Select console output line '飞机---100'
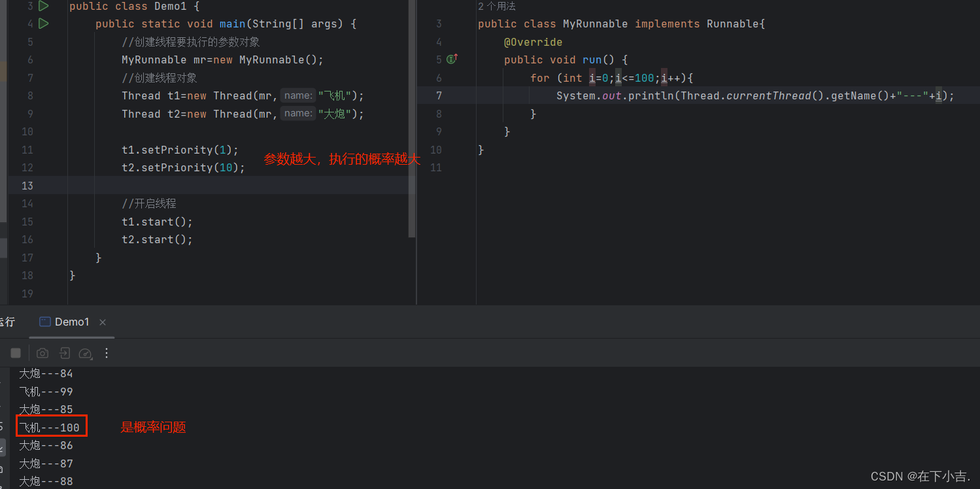The image size is (980, 489). pyautogui.click(x=49, y=428)
